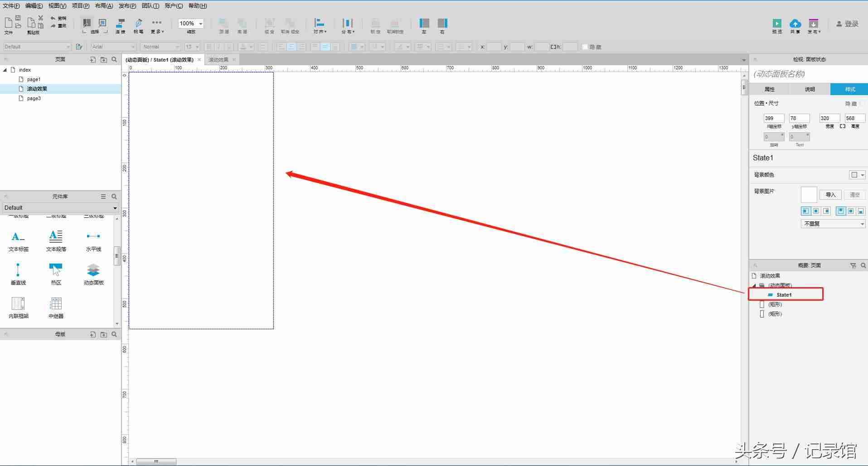Viewport: 868px width, 466px height.
Task: Select the Text Label (文本标签) widget
Action: (18, 240)
